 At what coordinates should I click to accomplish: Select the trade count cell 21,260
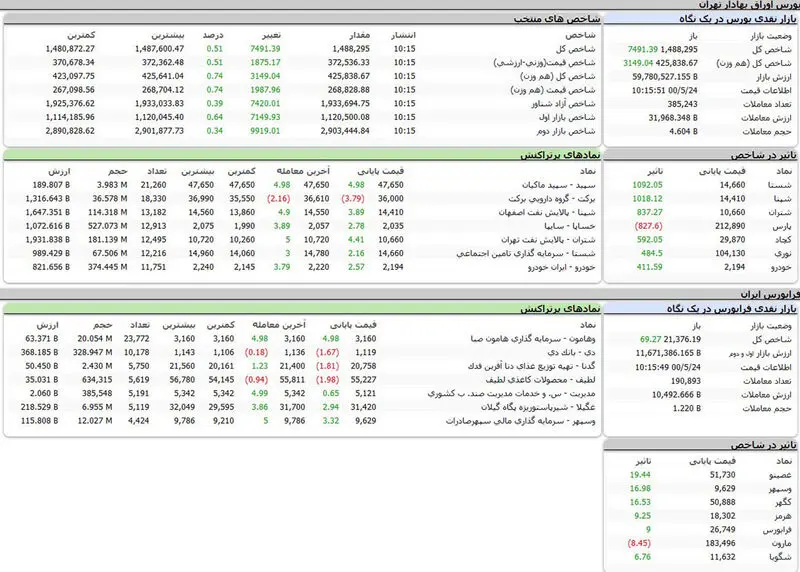154,185
